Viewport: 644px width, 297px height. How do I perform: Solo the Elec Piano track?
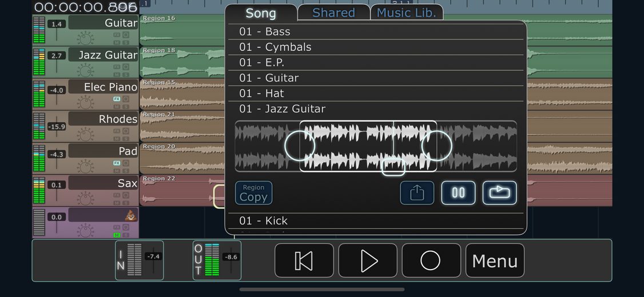coord(126,107)
